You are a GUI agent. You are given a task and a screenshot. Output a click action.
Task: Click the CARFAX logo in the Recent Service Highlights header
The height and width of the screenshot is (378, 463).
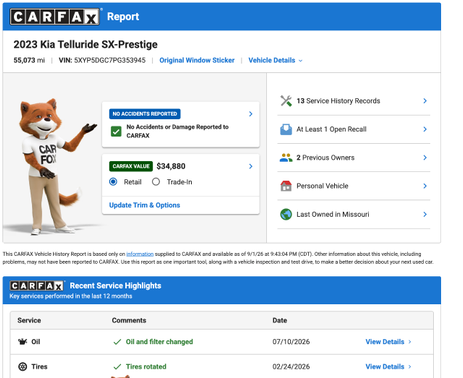(x=36, y=286)
